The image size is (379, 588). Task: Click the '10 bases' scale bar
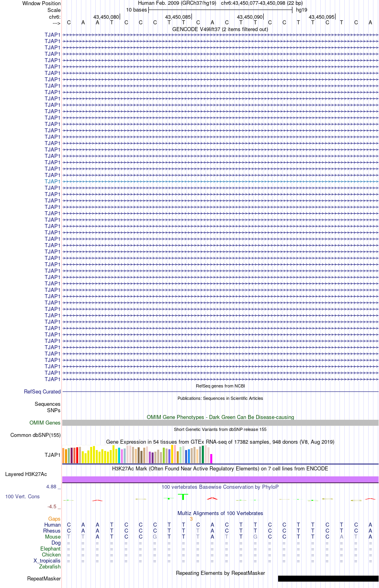[x=220, y=10]
